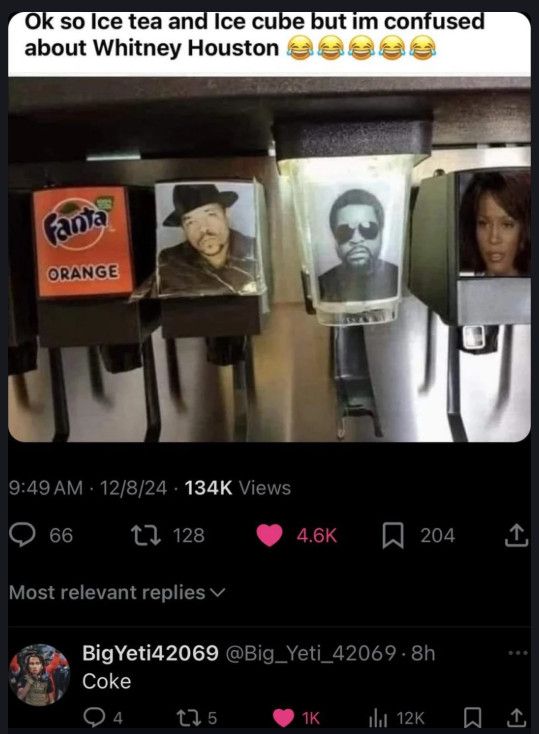Open replies via the 66 comment icon

tap(22, 535)
